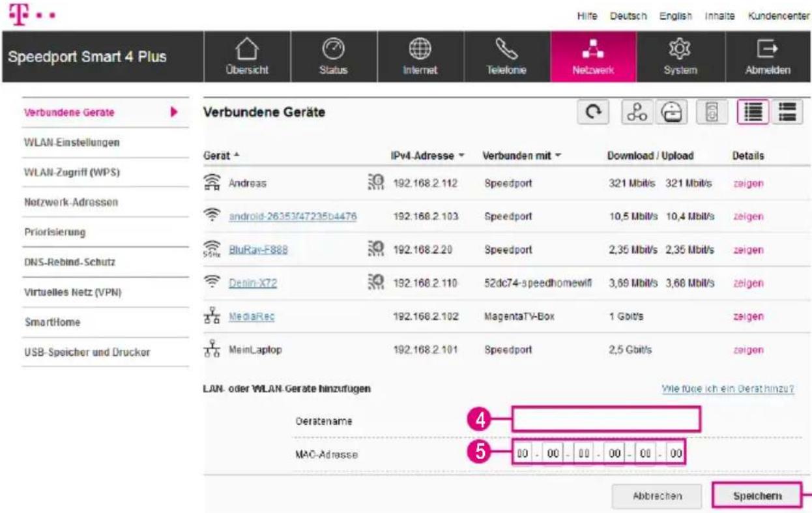Click the mesh icon in BluRay-F888 row

pos(375,250)
